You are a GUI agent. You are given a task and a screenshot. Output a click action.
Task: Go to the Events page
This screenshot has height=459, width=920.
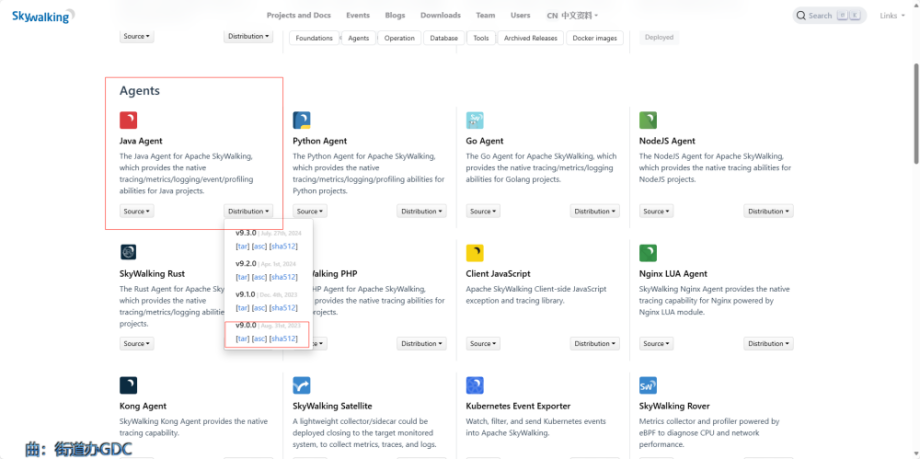[358, 16]
